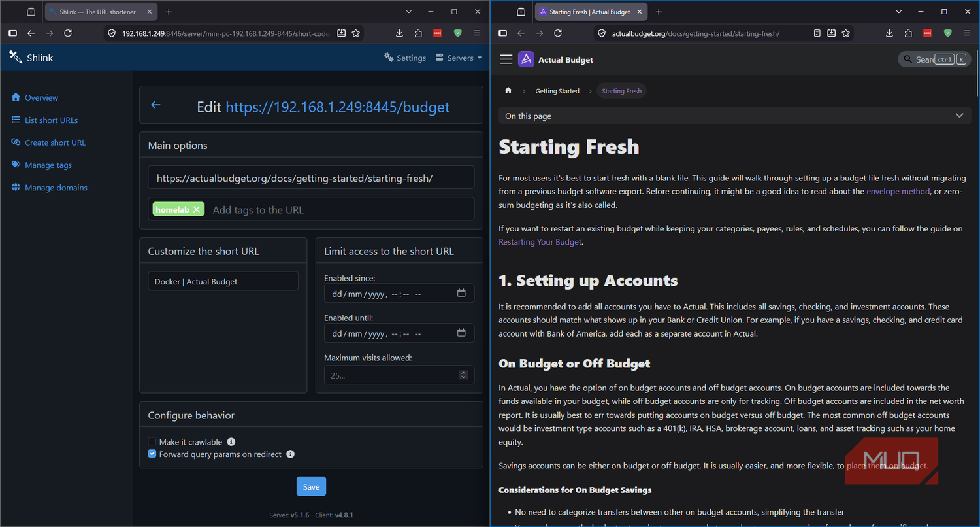Select the Starting Fresh | Actual Budget tab
The height and width of the screenshot is (527, 980).
(x=590, y=12)
